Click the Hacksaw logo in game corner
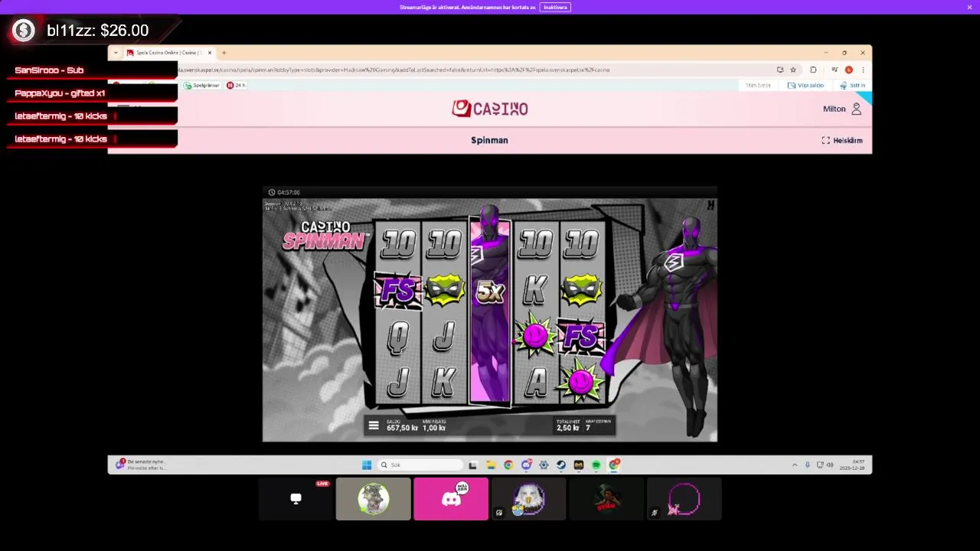 click(x=710, y=205)
